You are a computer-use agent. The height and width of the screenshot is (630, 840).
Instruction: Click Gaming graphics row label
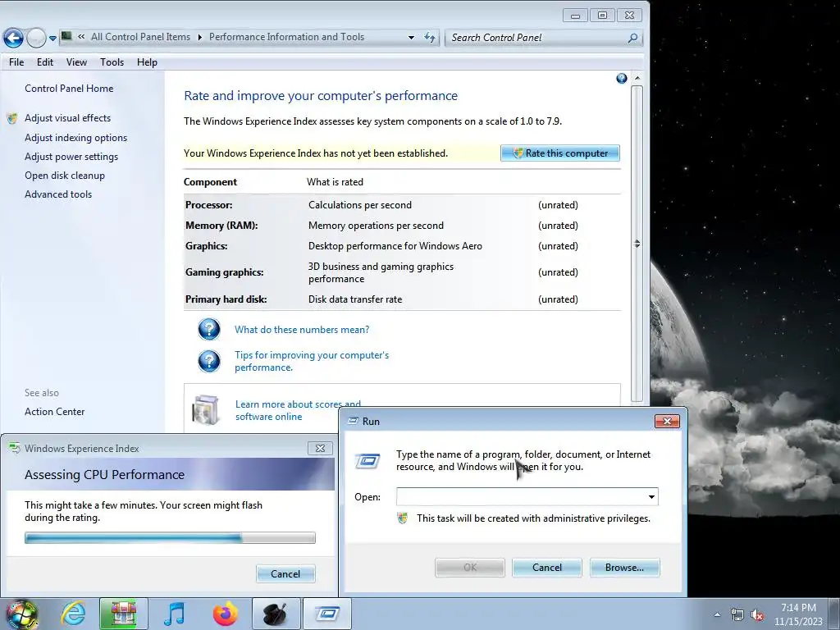tap(225, 272)
